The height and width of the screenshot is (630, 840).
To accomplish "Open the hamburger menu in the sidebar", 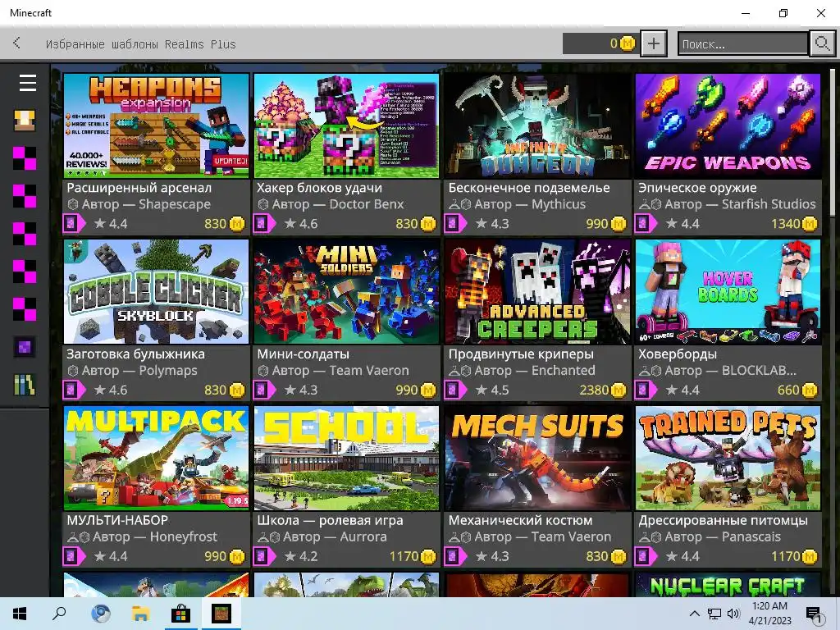I will pos(28,83).
